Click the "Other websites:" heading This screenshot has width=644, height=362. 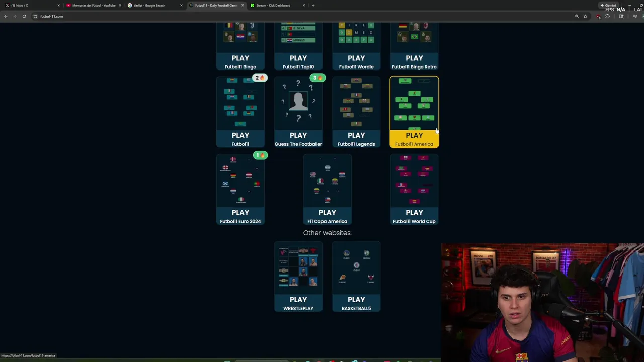[x=327, y=233]
